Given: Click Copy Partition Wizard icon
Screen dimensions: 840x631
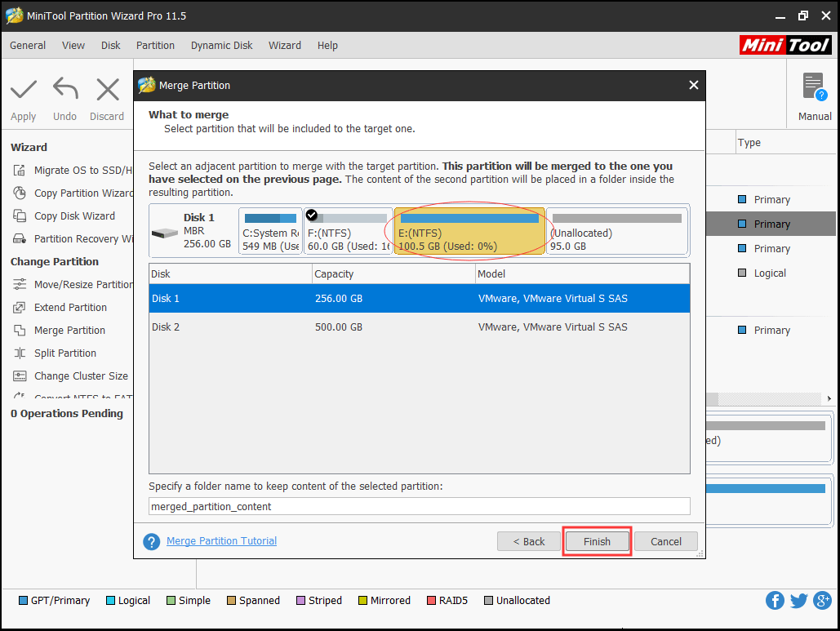Looking at the screenshot, I should [x=20, y=193].
